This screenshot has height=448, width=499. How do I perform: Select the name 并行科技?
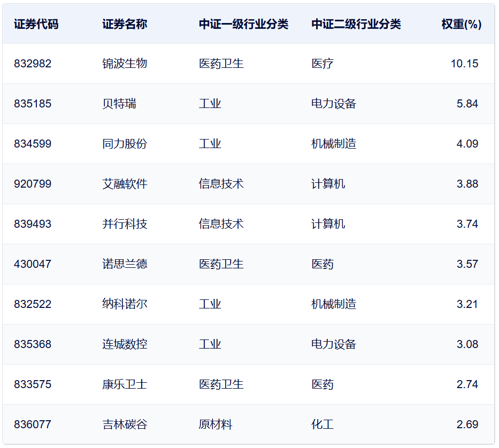125,224
